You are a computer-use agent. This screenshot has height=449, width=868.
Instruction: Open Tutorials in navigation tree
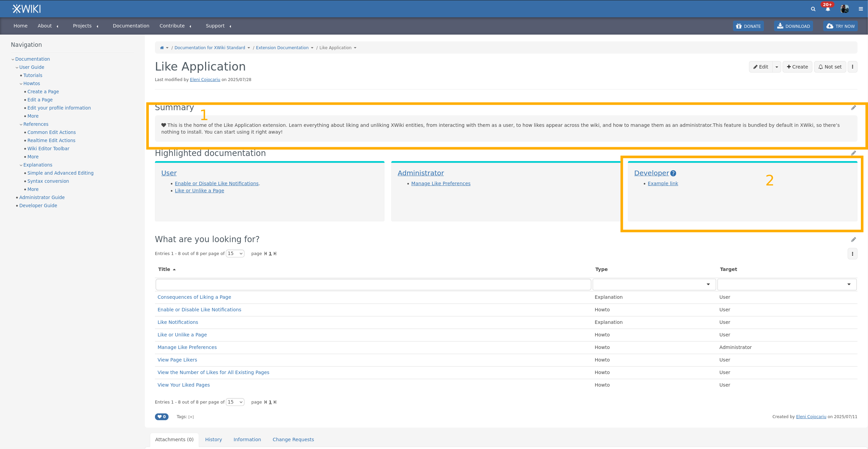(x=33, y=75)
